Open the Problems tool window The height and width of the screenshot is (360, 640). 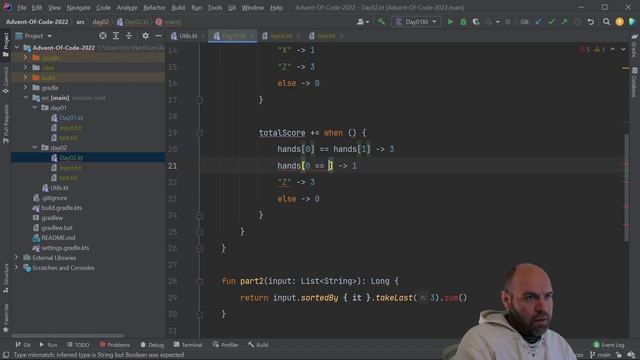(115, 345)
